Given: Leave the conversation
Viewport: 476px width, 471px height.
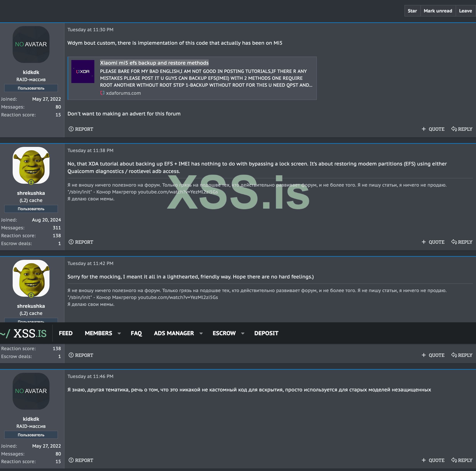Looking at the screenshot, I should 465,11.
